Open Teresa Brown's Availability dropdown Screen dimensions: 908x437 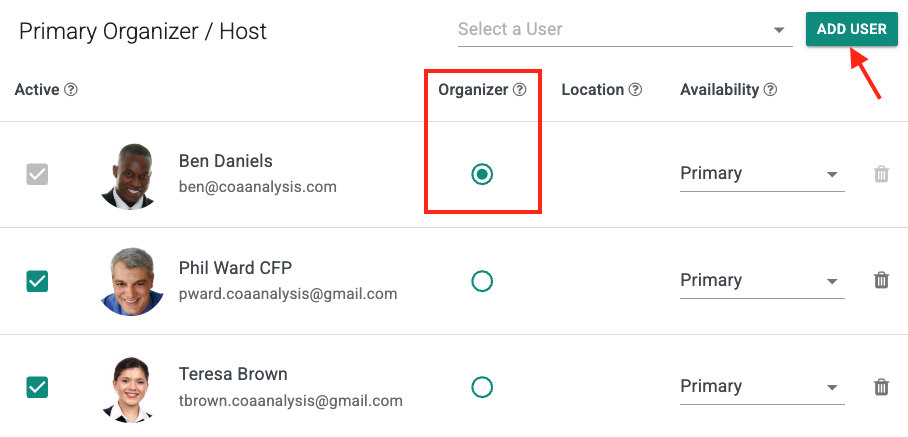761,387
